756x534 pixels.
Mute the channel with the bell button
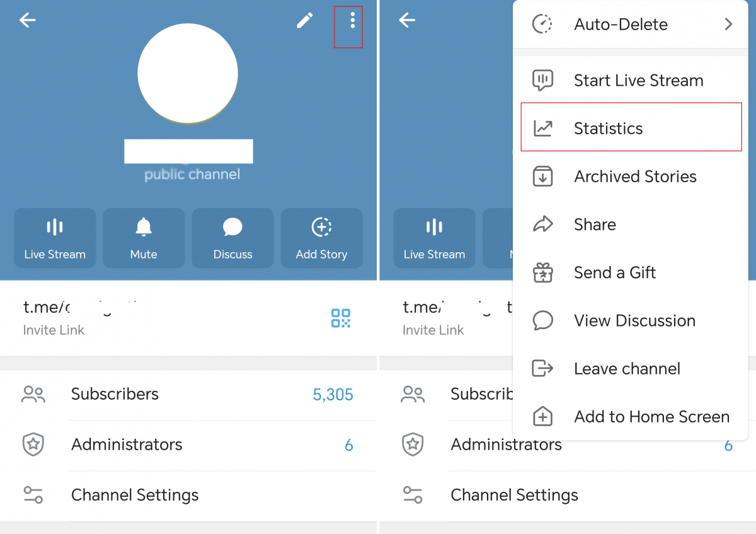click(x=144, y=238)
